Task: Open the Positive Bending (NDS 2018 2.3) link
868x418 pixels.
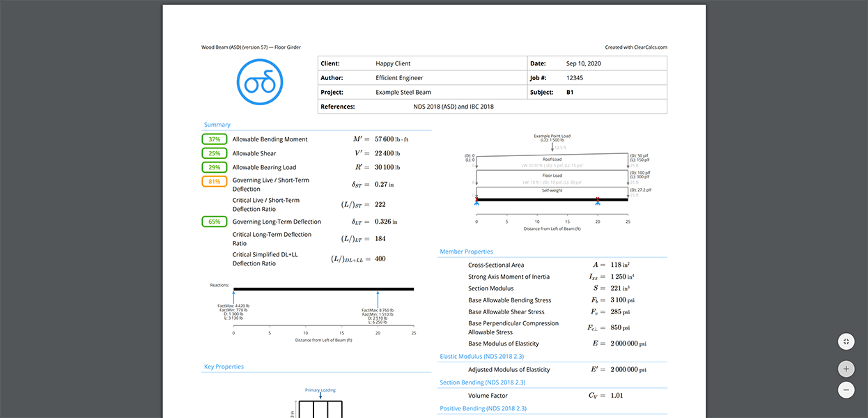Action: tap(483, 408)
